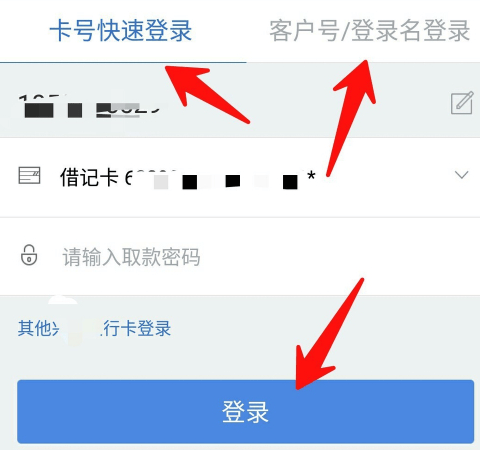Expand the card selection chevron arrow
This screenshot has height=450, width=480.
(462, 175)
